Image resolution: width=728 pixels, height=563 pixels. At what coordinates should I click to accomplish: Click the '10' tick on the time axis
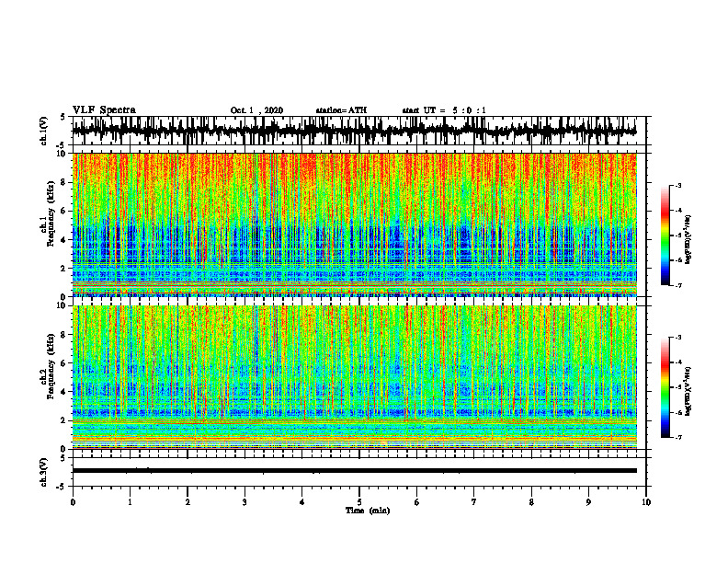(x=646, y=502)
